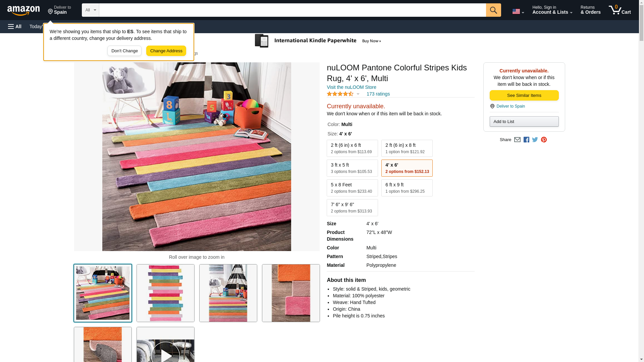Click the Change Address button
This screenshot has height=362, width=644.
166,51
